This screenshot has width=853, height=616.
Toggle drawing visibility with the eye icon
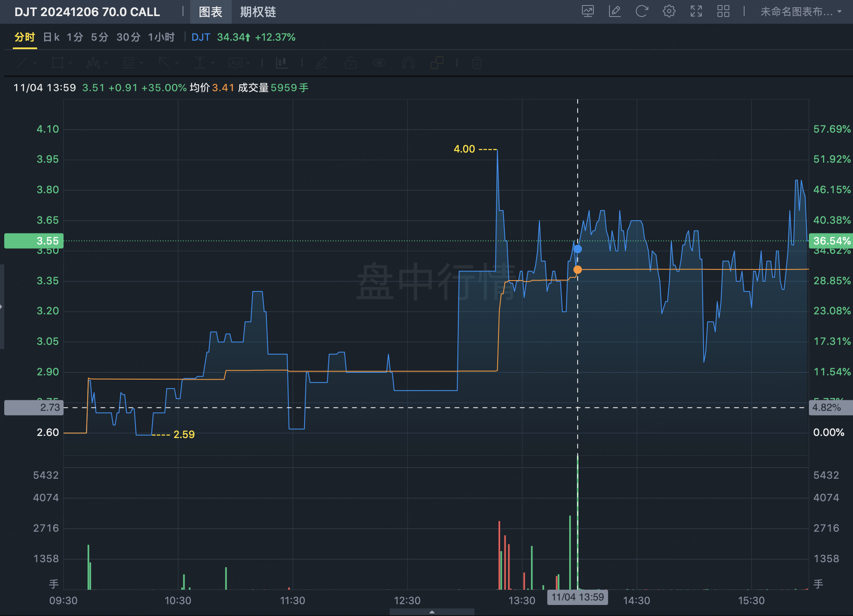pyautogui.click(x=379, y=63)
